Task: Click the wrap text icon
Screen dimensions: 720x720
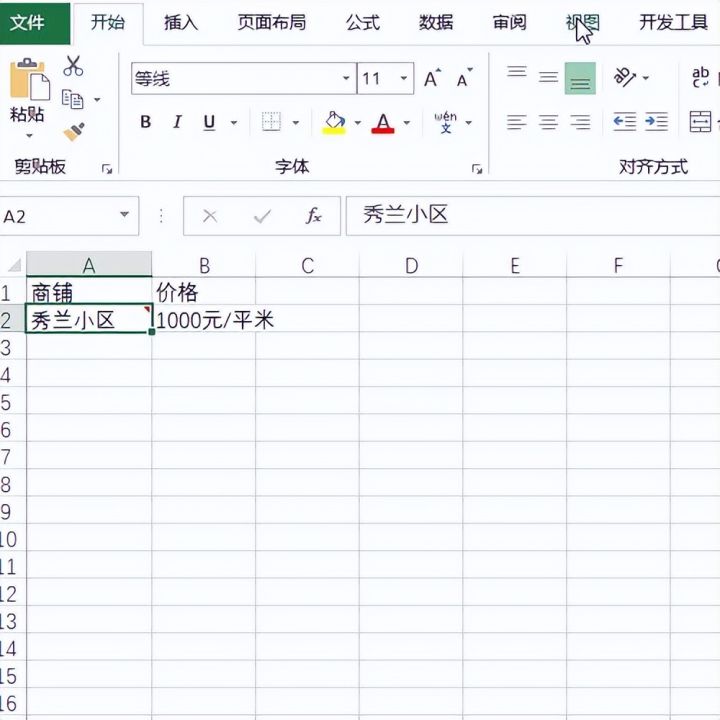Action: [701, 77]
